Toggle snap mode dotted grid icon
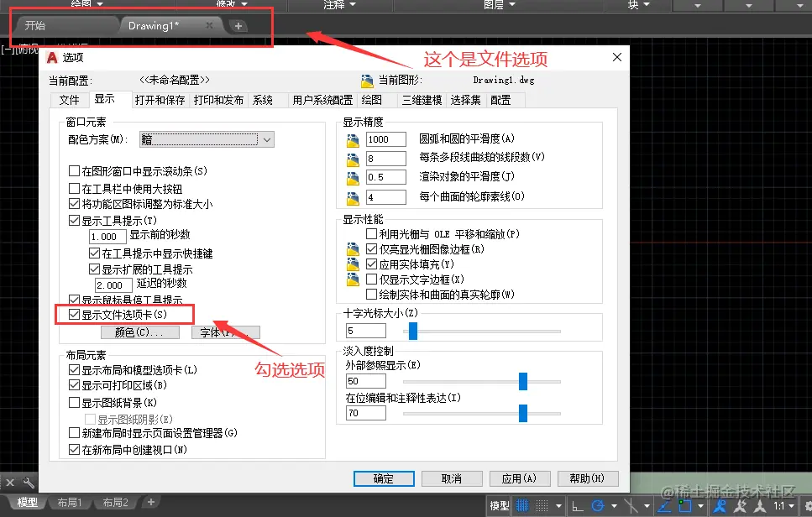The height and width of the screenshot is (517, 812). [542, 505]
